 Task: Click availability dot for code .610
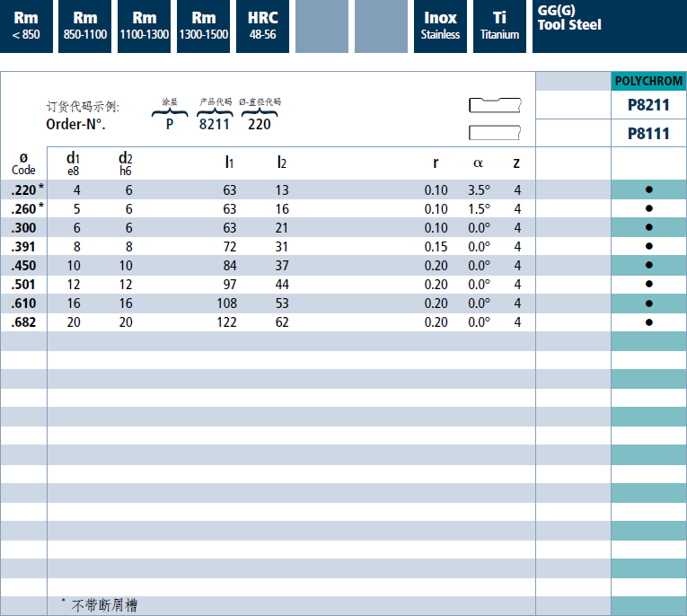[x=649, y=304]
